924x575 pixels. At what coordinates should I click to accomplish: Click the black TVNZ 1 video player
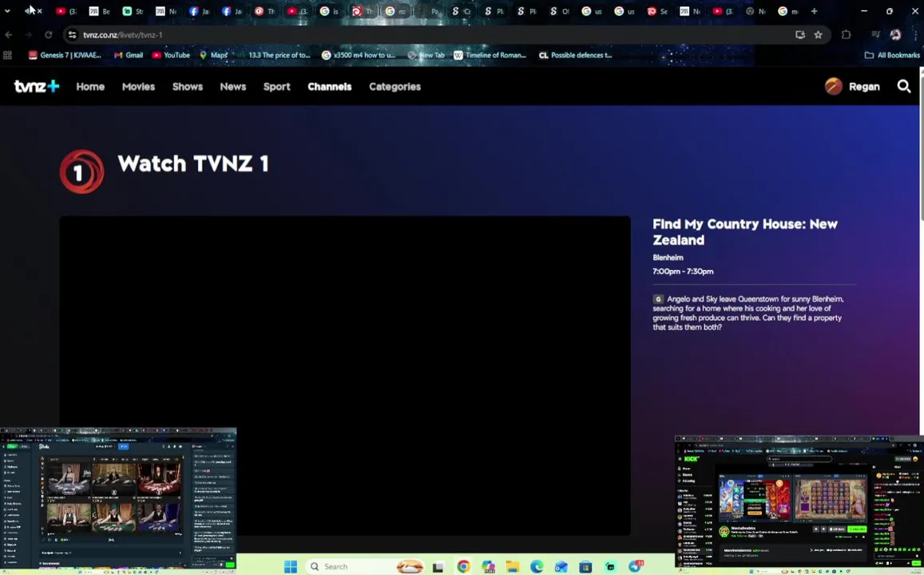345,376
